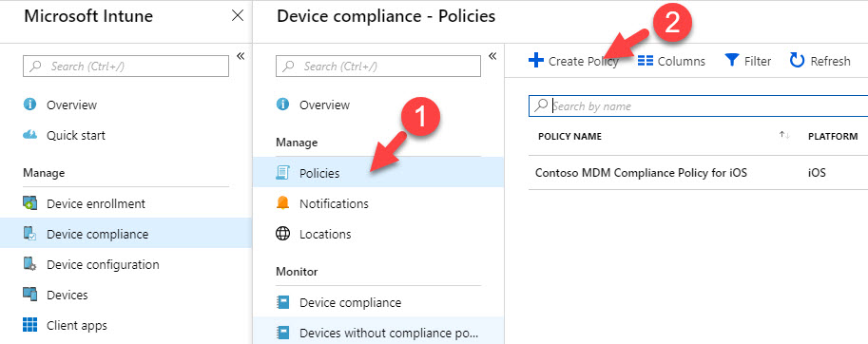Click the blue plus icon for Create Policy
868x344 pixels.
point(536,60)
